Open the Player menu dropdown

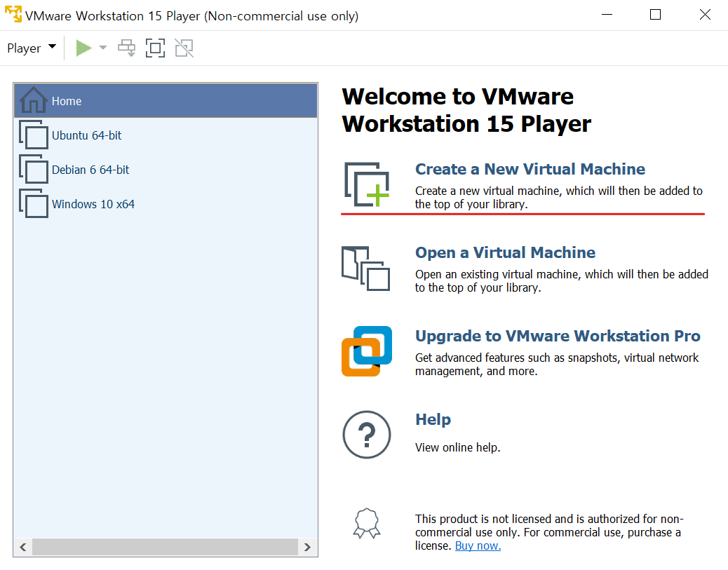[x=32, y=48]
